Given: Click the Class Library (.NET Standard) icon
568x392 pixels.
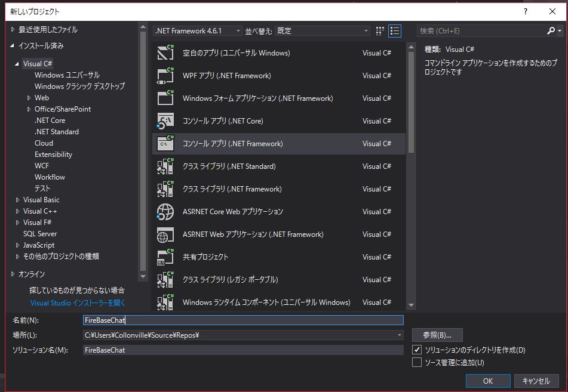Looking at the screenshot, I should click(x=165, y=166).
